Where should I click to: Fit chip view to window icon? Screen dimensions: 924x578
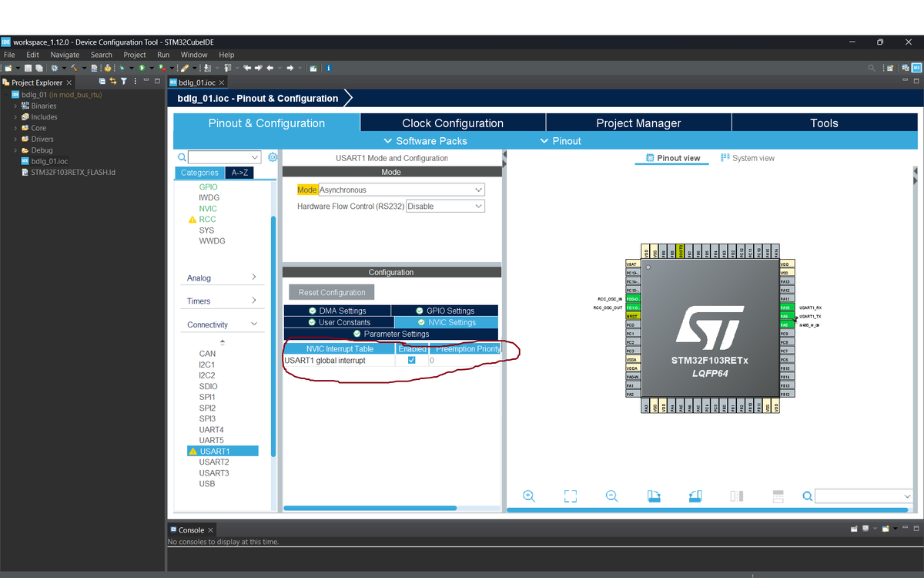tap(570, 496)
